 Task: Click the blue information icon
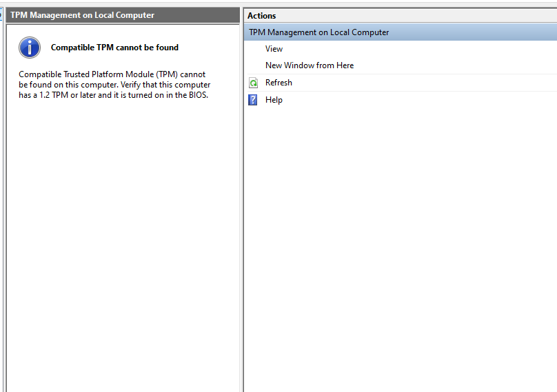(30, 48)
